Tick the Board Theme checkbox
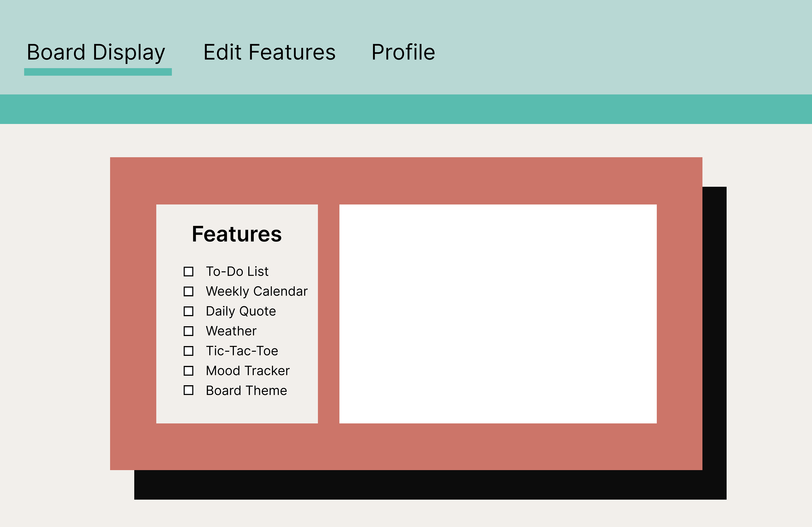Image resolution: width=812 pixels, height=527 pixels. tap(188, 390)
